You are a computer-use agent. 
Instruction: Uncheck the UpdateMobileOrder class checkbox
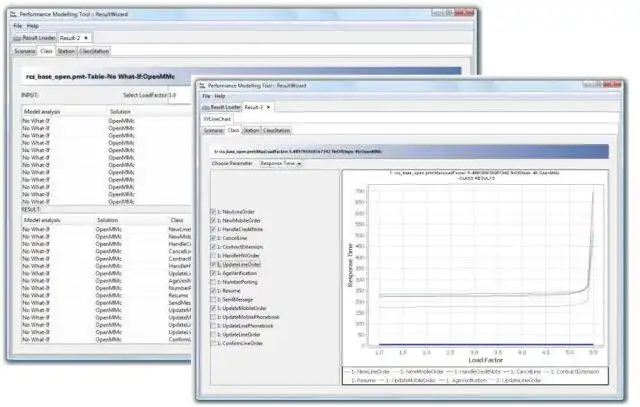(213, 308)
